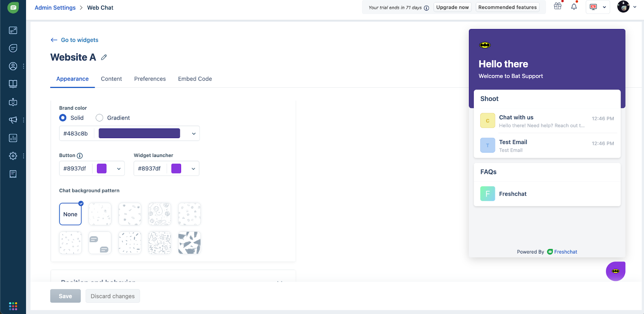
Task: Select Gradient brand color option
Action: (x=99, y=118)
